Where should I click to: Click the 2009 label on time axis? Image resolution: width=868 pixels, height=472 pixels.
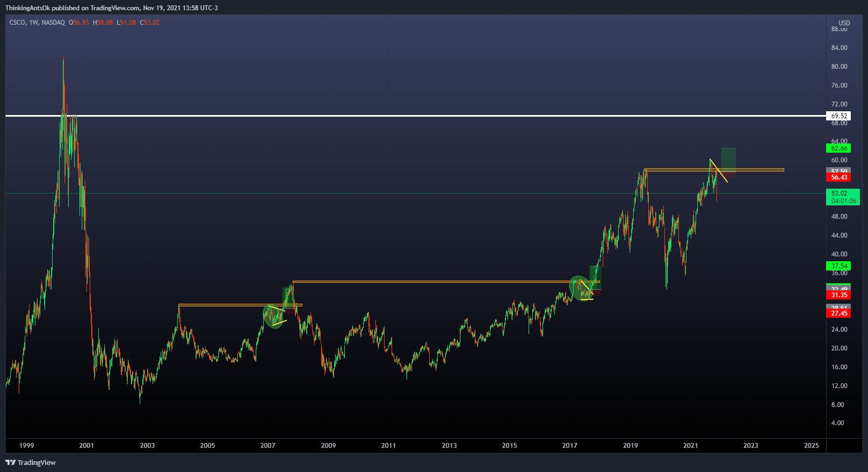coord(328,446)
